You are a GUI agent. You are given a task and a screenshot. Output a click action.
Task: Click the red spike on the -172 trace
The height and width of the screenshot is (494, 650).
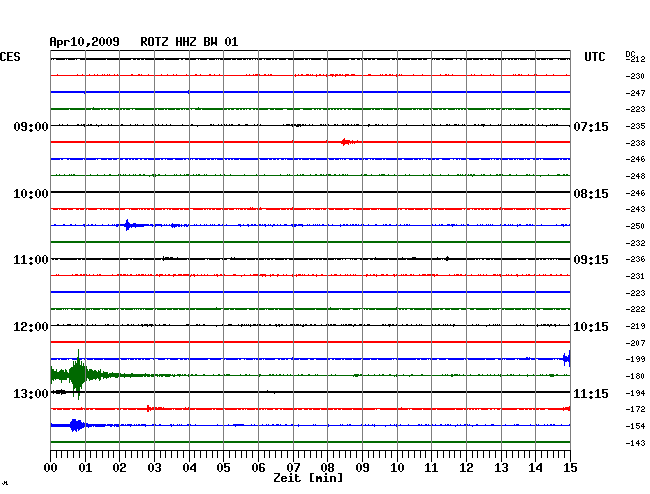(149, 409)
